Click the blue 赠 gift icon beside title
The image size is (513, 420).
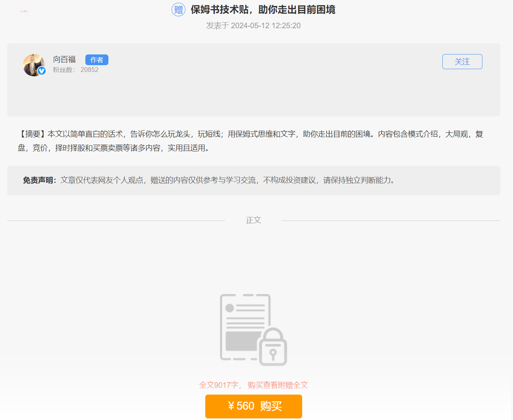coord(178,10)
